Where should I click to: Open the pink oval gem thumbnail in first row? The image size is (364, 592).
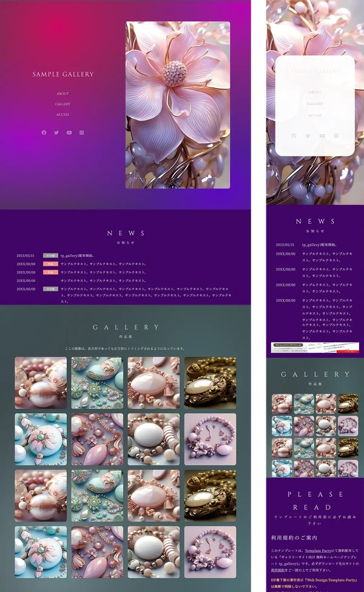pyautogui.click(x=153, y=383)
